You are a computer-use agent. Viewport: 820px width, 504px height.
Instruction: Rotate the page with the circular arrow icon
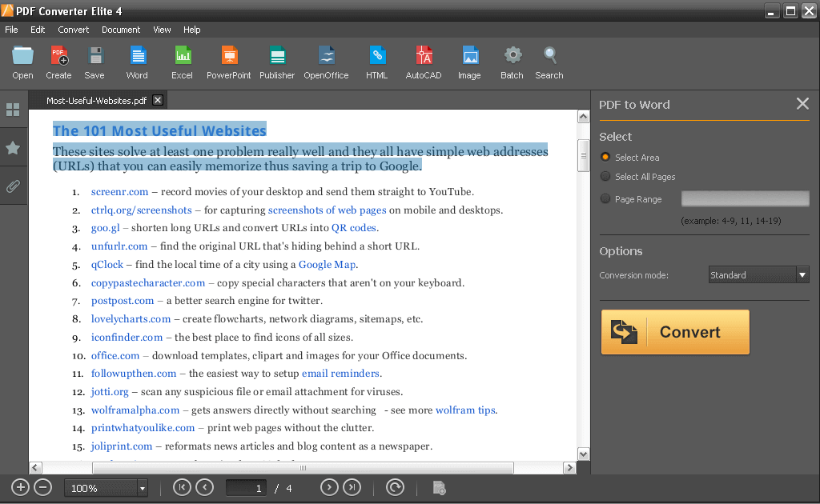pyautogui.click(x=395, y=488)
